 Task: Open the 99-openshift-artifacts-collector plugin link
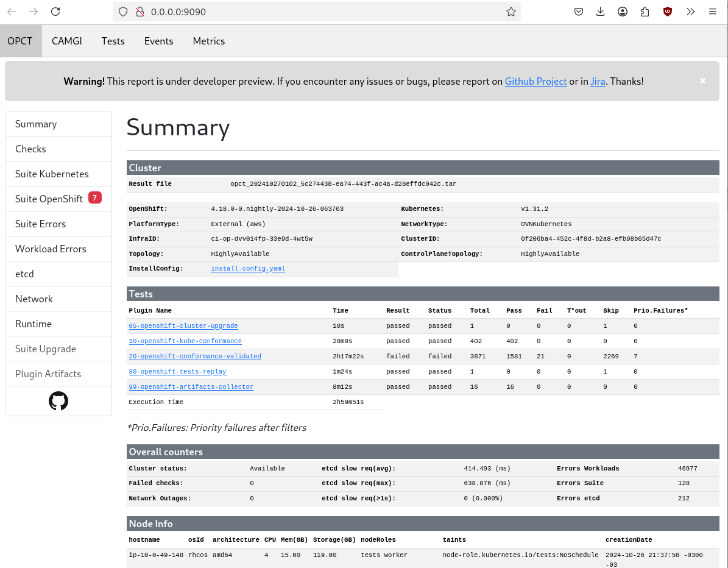point(191,387)
